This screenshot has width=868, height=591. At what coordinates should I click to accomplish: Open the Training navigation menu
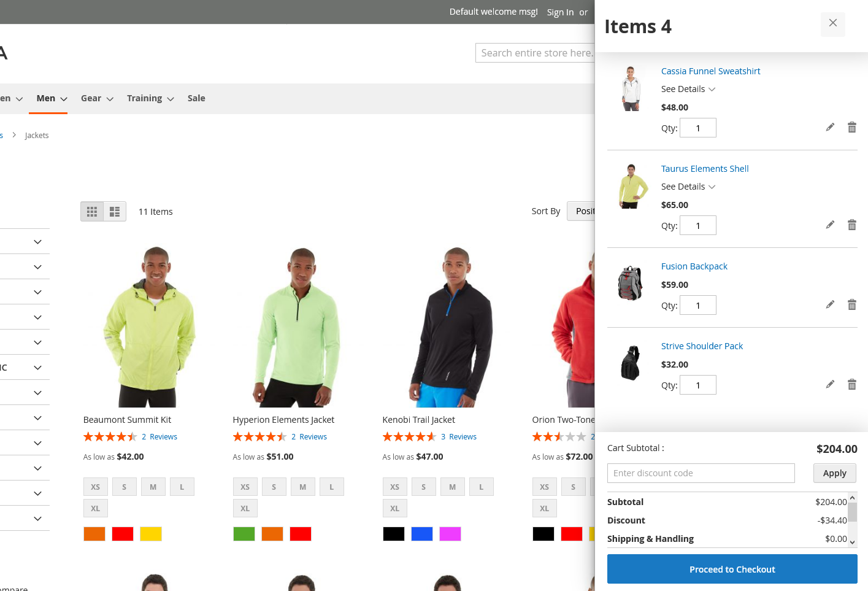[150, 99]
